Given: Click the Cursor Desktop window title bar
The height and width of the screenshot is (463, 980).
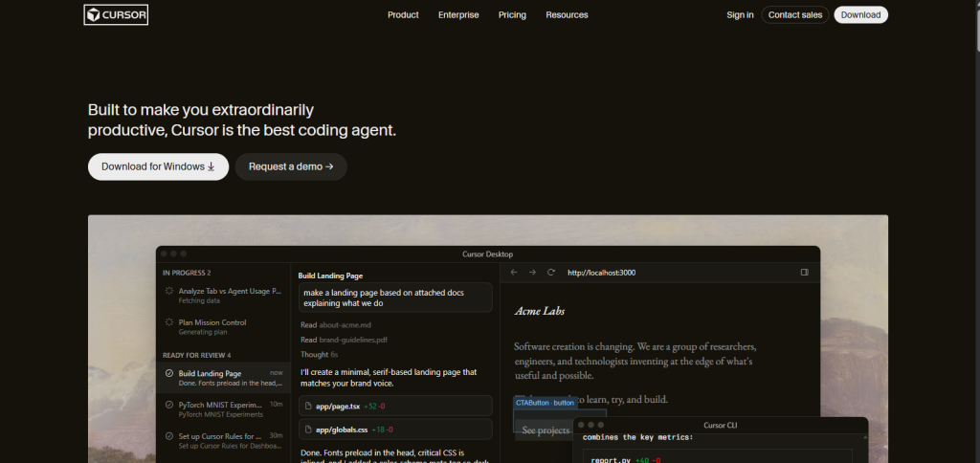Looking at the screenshot, I should [x=487, y=254].
